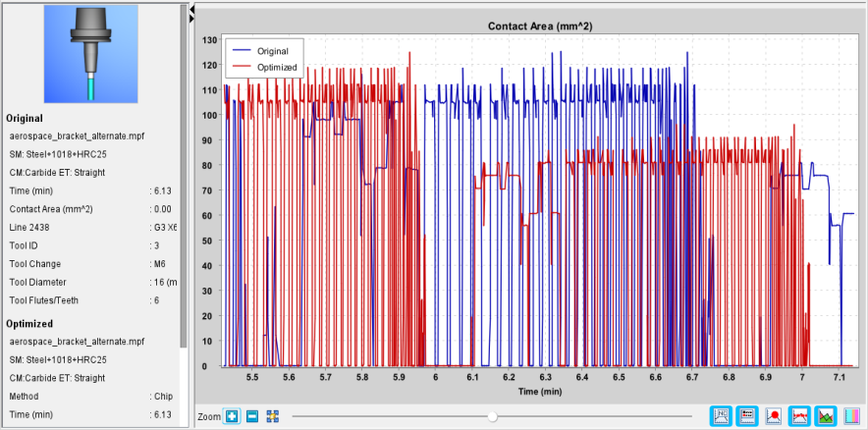Collapse left panel with upper splitter arrow
This screenshot has width=868, height=430.
191,10
